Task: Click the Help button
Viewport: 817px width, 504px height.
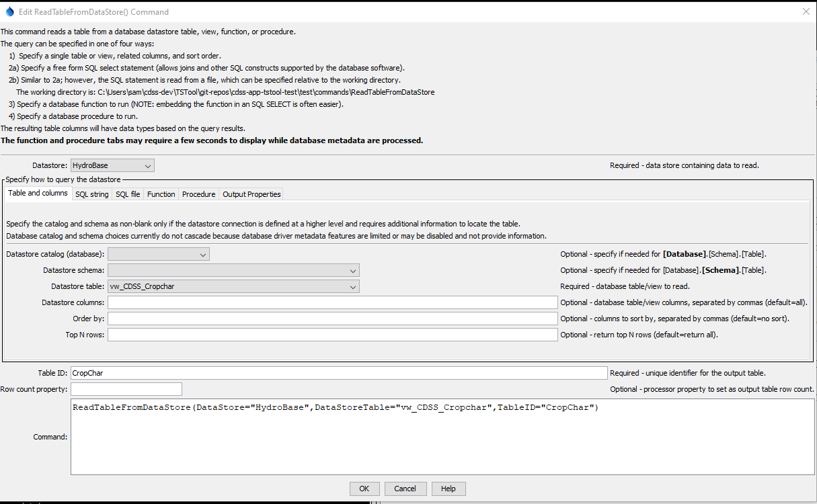Action: coord(449,489)
